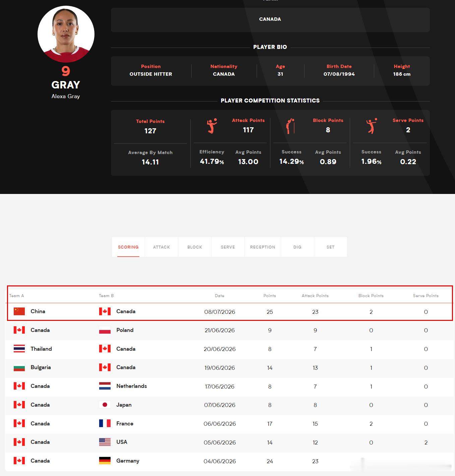Click Canada flag in the Japan match row
This screenshot has width=455, height=476.
(x=19, y=405)
